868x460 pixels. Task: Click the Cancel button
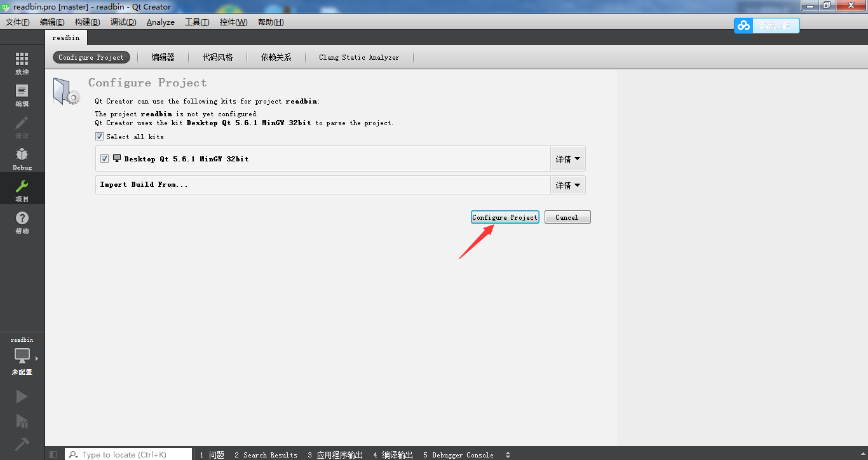(567, 217)
